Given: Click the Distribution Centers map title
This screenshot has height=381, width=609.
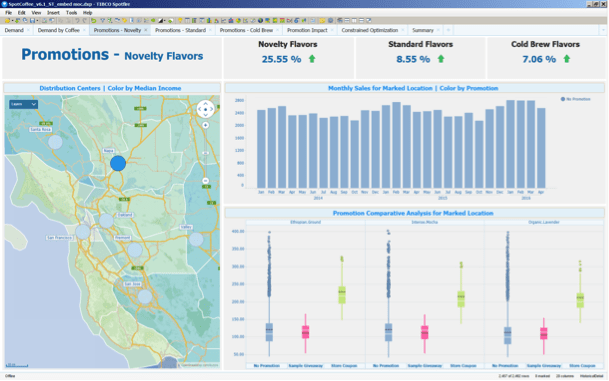Looking at the screenshot, I should click(110, 88).
